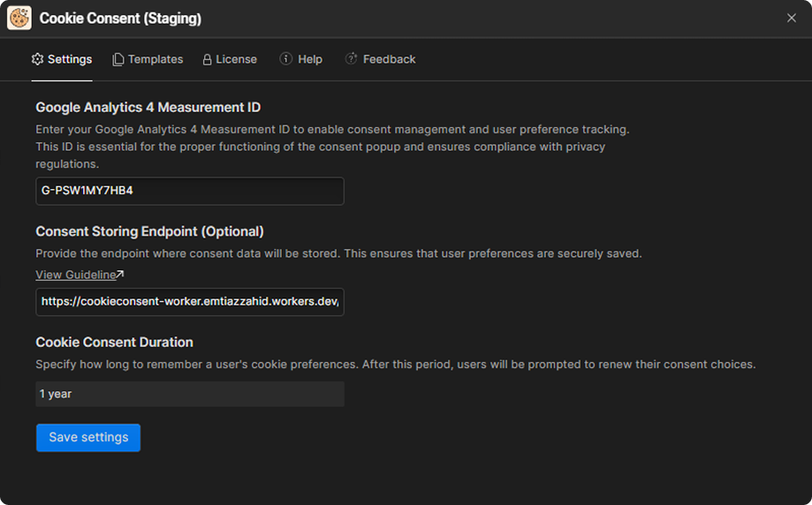Expand the Cookie Consent Duration dropdown
Image resolution: width=812 pixels, height=505 pixels.
(190, 394)
